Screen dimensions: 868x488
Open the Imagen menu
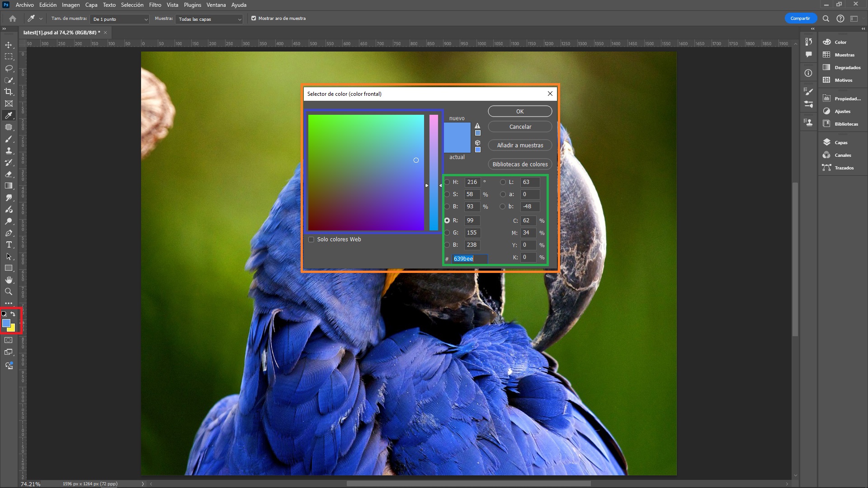coord(71,5)
